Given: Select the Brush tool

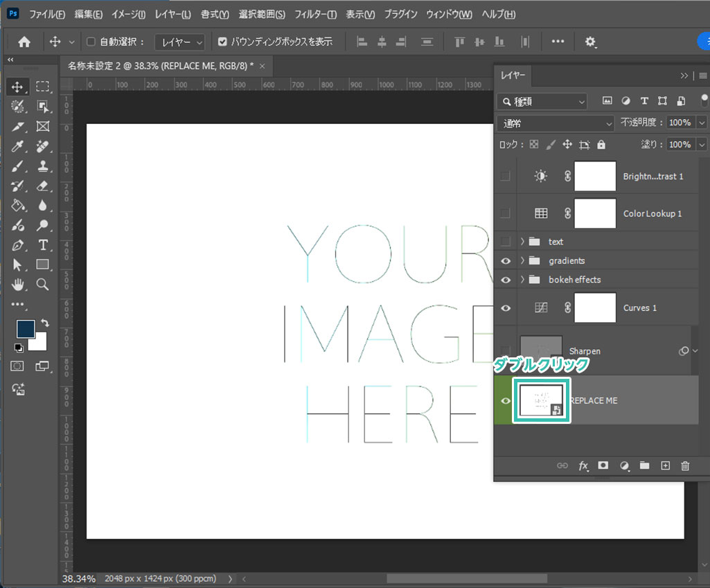Looking at the screenshot, I should [x=17, y=166].
